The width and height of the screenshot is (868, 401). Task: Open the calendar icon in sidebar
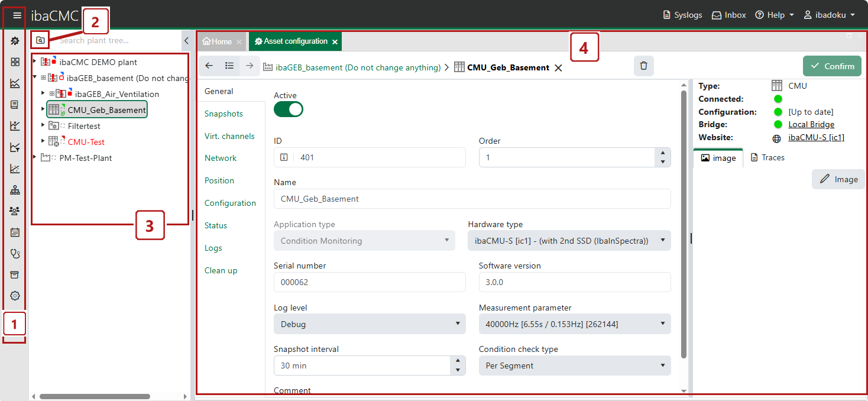point(15,232)
